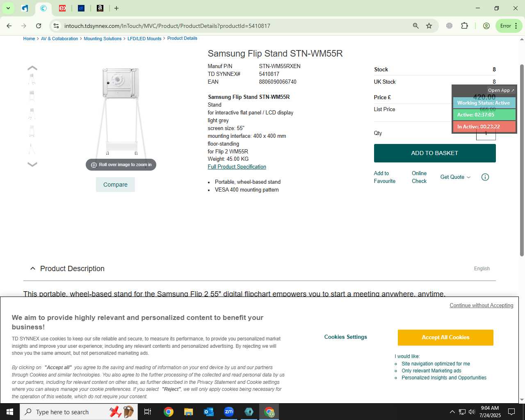The height and width of the screenshot is (420, 525).
Task: Open the Get Quote dropdown
Action: coord(455,177)
